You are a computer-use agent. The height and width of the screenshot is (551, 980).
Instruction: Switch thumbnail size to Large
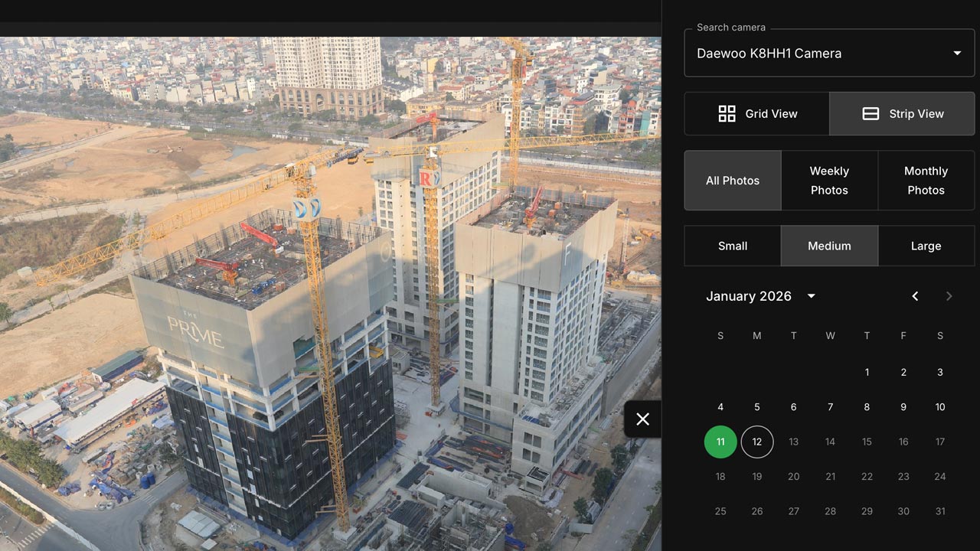[926, 246]
